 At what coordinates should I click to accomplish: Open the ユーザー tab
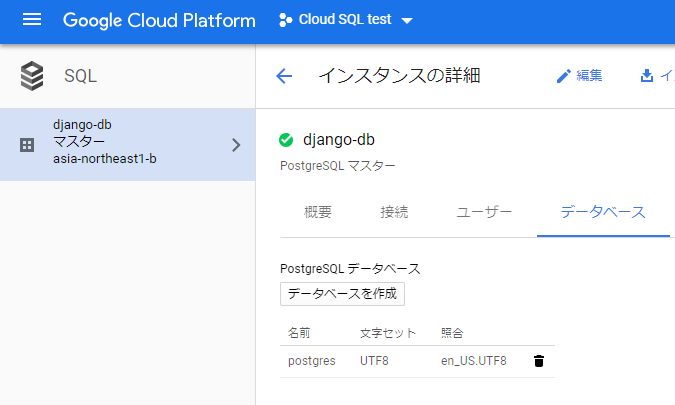click(484, 212)
